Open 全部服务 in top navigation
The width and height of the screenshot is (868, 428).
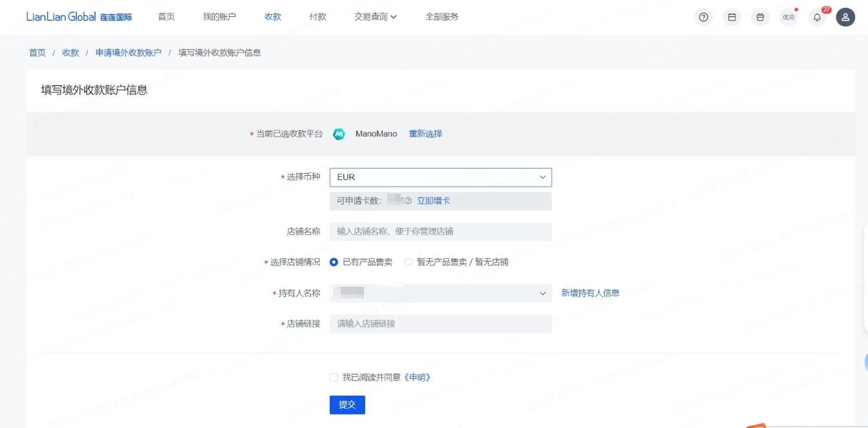tap(442, 17)
